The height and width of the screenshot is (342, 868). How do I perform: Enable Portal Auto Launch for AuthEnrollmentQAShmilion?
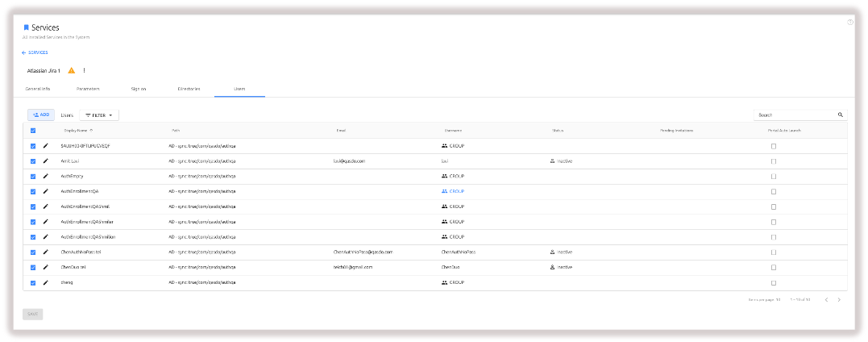coord(774,237)
